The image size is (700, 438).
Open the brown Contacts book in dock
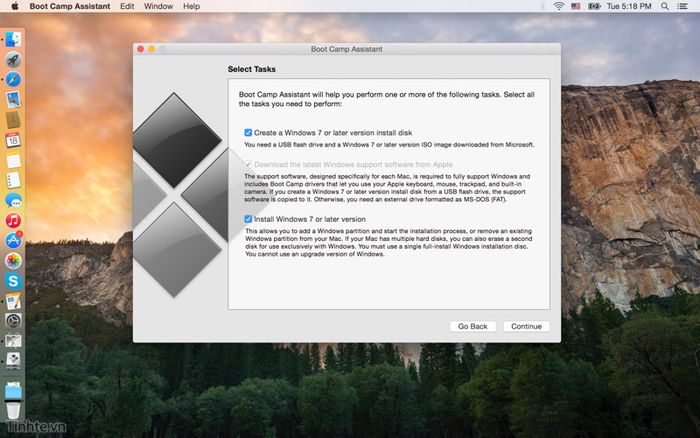pos(13,120)
